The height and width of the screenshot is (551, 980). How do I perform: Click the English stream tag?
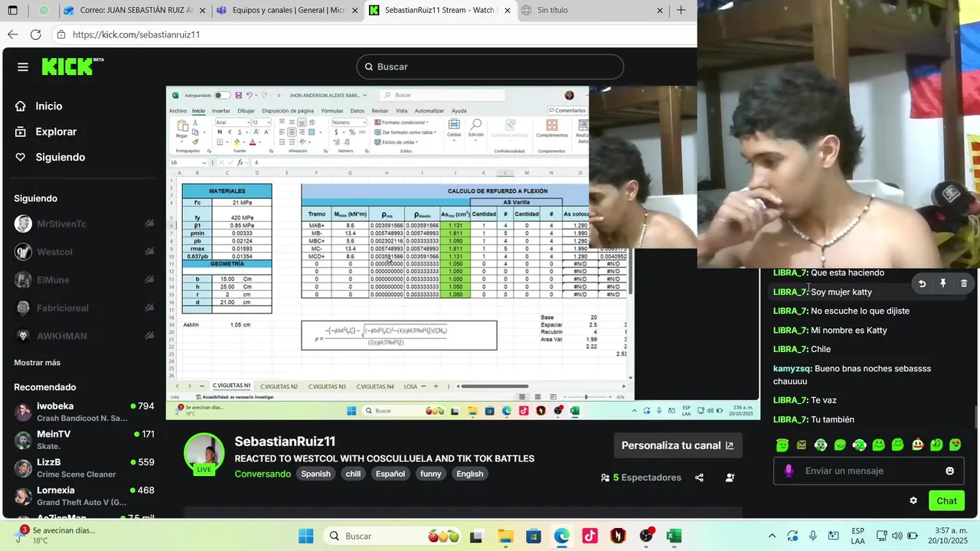[x=469, y=474]
